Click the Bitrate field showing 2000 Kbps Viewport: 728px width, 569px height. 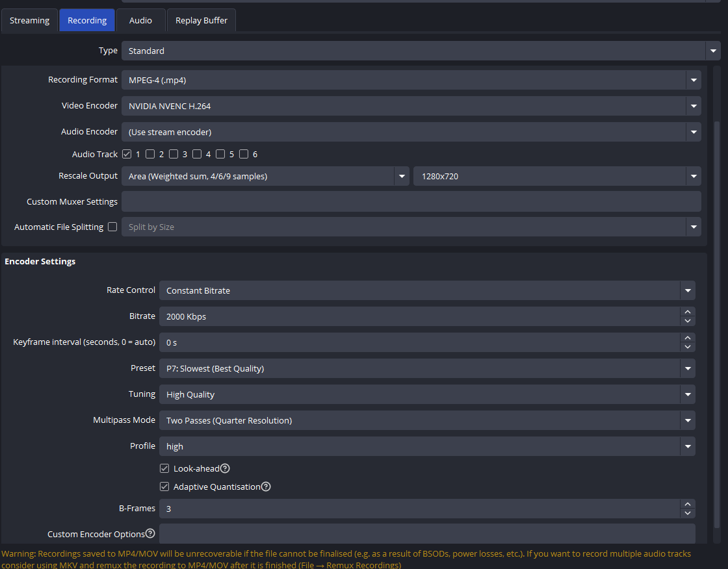point(420,316)
